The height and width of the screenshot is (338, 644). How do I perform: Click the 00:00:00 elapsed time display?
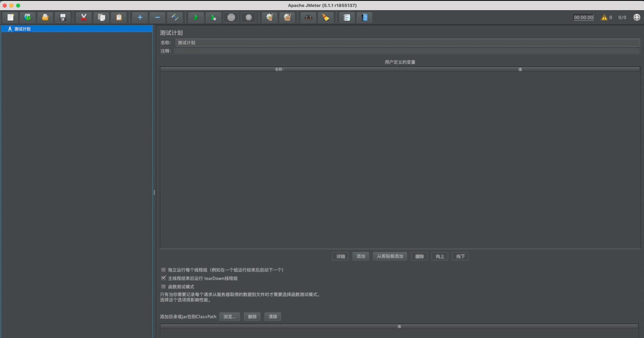583,17
